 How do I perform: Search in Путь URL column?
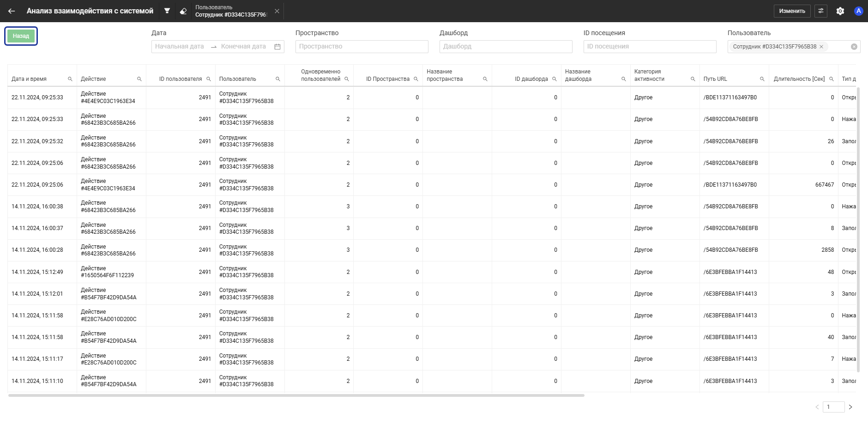pyautogui.click(x=762, y=79)
